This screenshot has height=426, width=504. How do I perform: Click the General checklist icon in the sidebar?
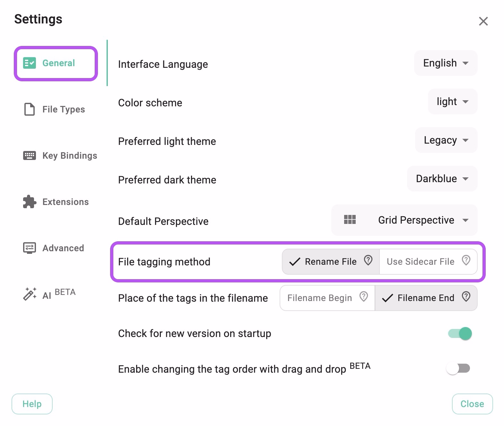(29, 63)
